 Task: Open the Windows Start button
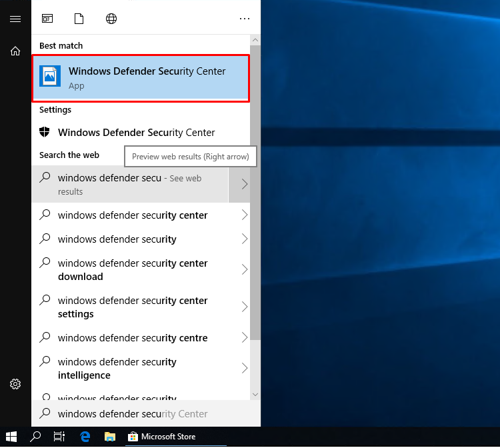coord(11,437)
